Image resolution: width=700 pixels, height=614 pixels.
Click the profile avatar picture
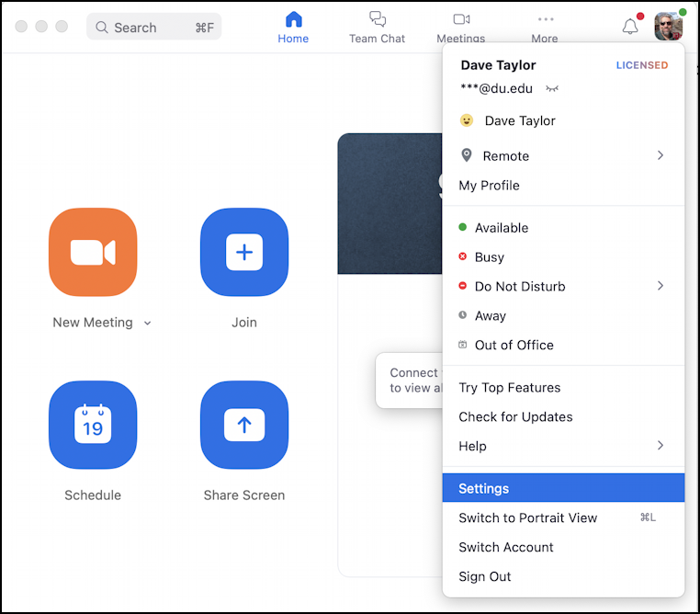668,27
